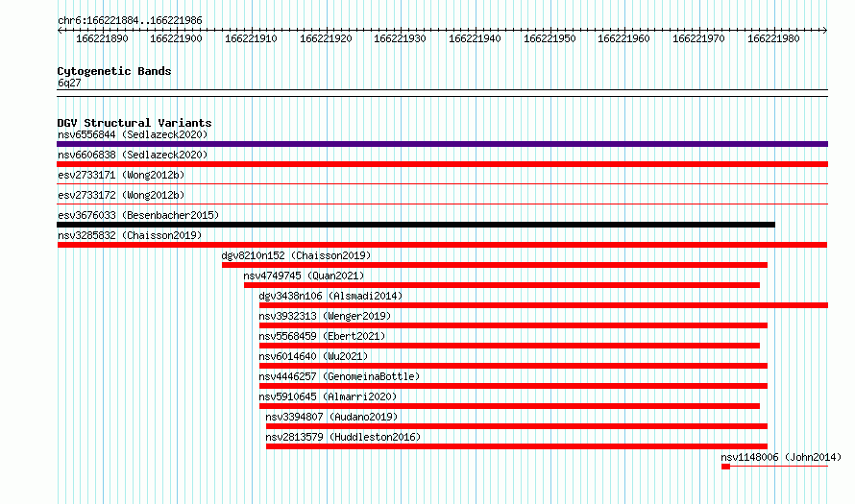Click the DGV Structural Variants track title
This screenshot has height=504, width=855.
134,123
